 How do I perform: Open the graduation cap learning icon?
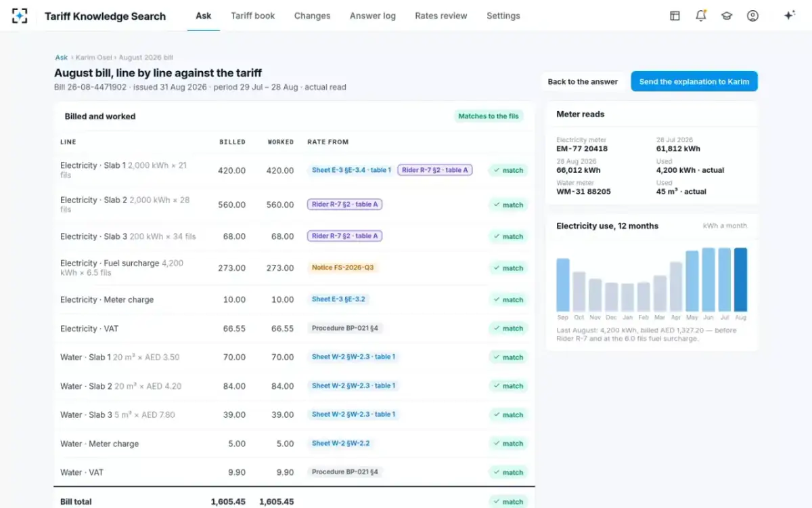point(727,16)
